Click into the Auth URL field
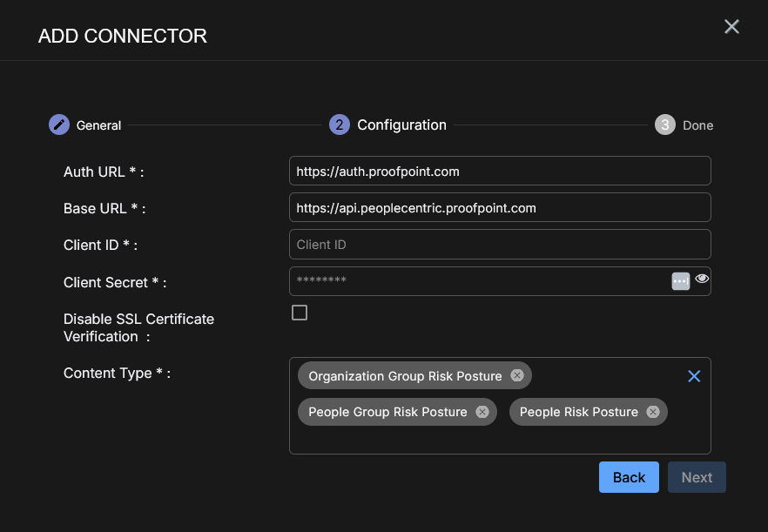 click(499, 172)
